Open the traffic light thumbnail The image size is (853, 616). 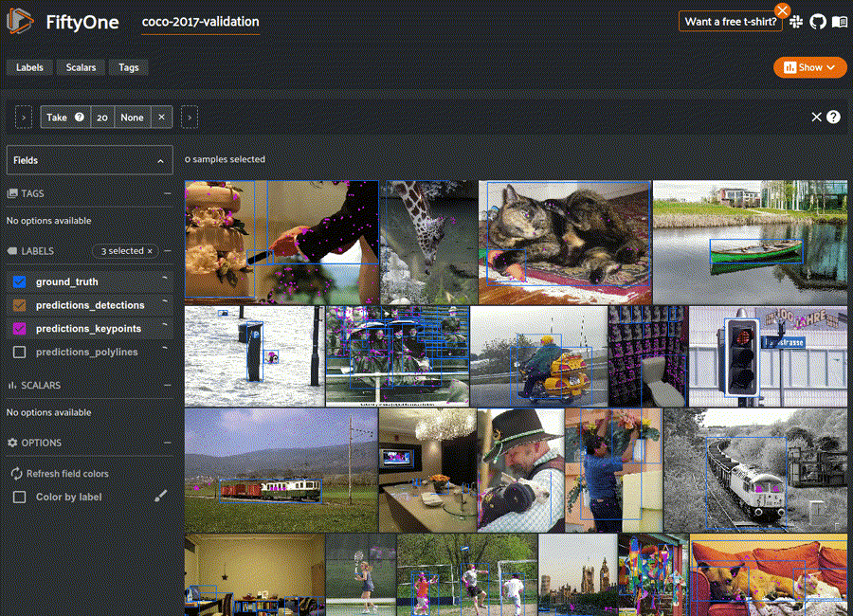coord(768,356)
